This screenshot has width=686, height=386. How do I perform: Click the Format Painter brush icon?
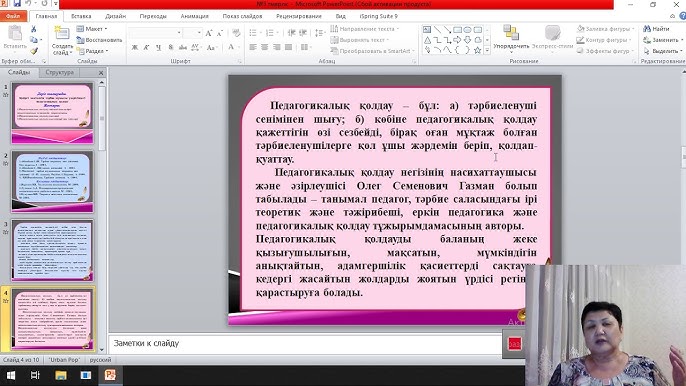pos(34,51)
